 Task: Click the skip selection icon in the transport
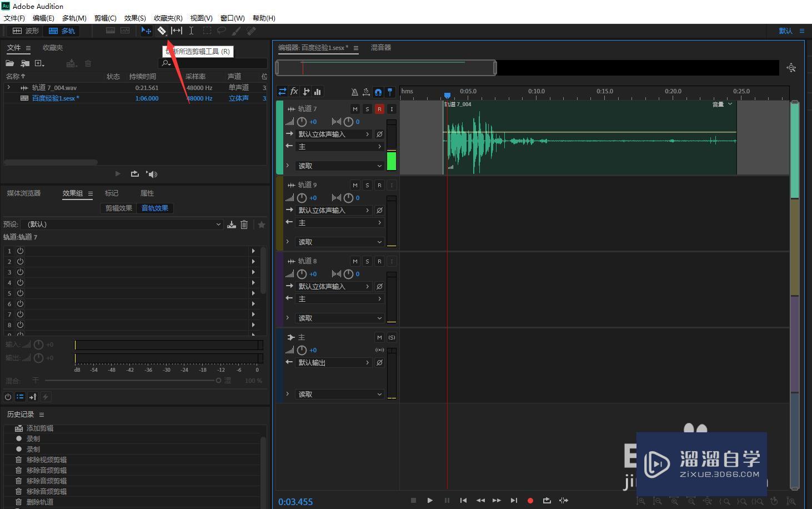pos(564,500)
